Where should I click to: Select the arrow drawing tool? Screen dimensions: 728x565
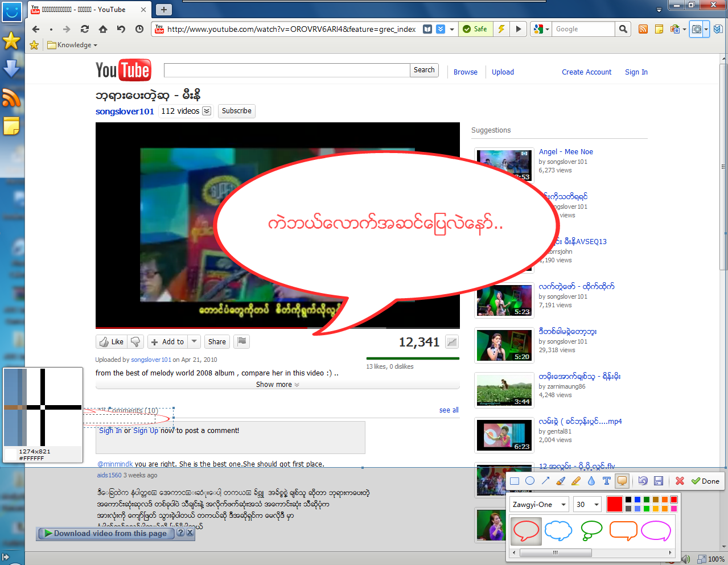(x=545, y=481)
